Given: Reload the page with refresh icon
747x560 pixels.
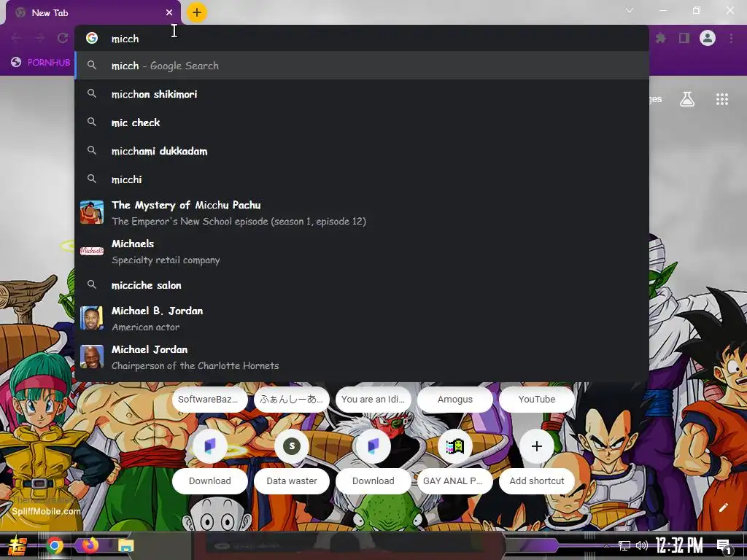Looking at the screenshot, I should click(x=63, y=38).
